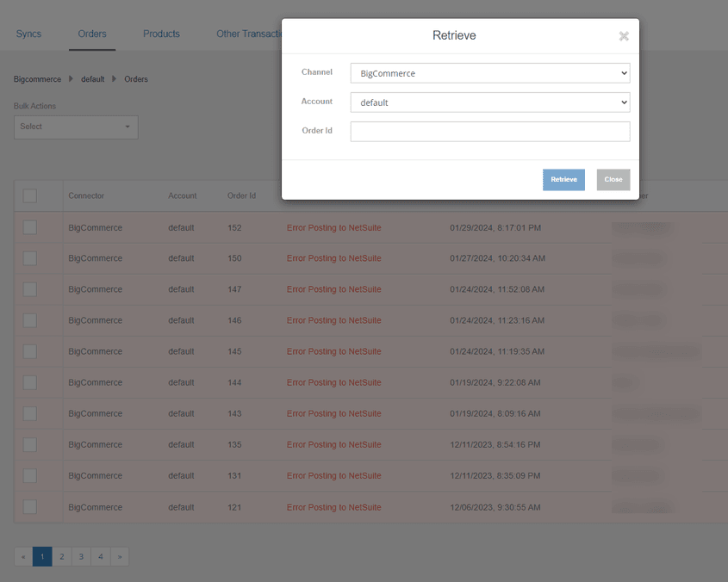Image resolution: width=728 pixels, height=582 pixels.
Task: Click error status of order 147
Action: pos(333,289)
